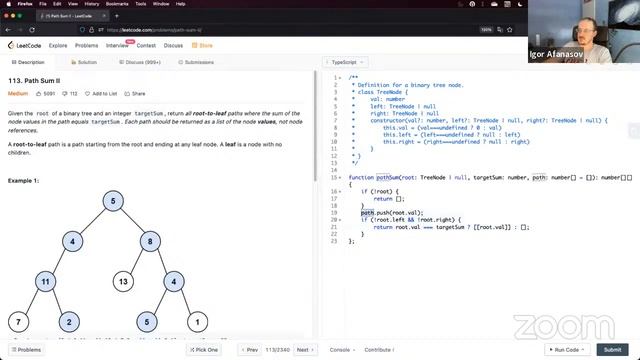
Task: Click the Do Not Disturb moon icon
Action: 520,4
